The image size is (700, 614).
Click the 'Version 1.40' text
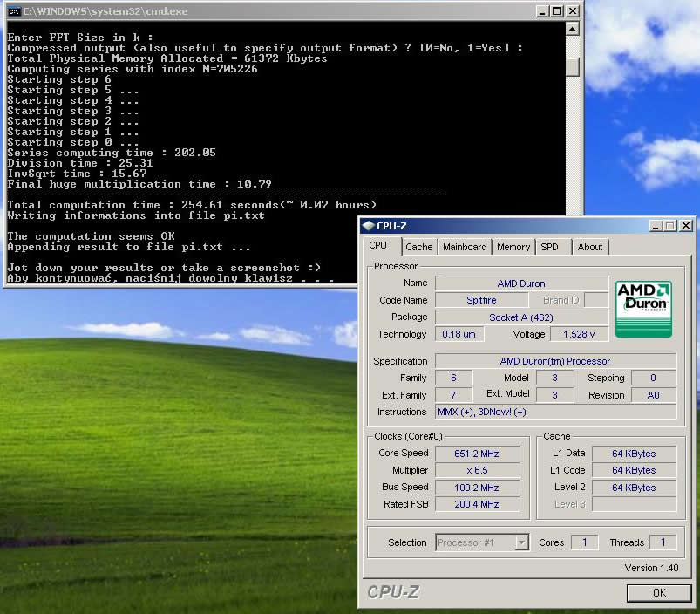click(651, 568)
